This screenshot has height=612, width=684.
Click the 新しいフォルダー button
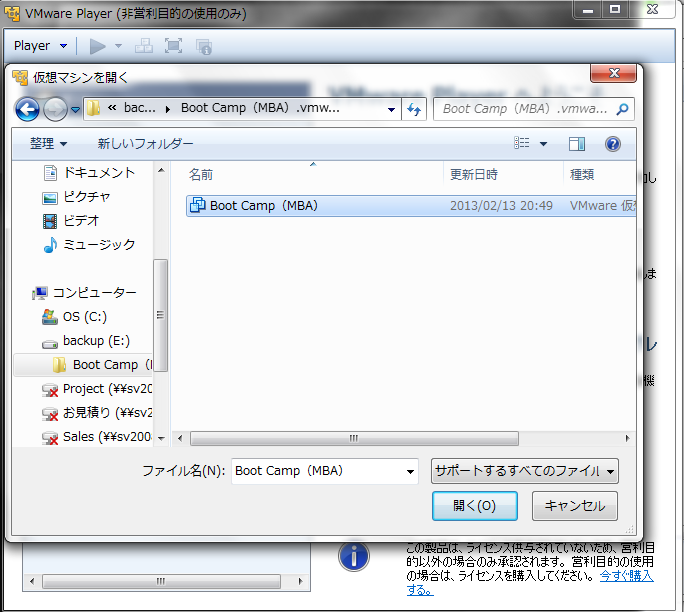click(x=145, y=144)
